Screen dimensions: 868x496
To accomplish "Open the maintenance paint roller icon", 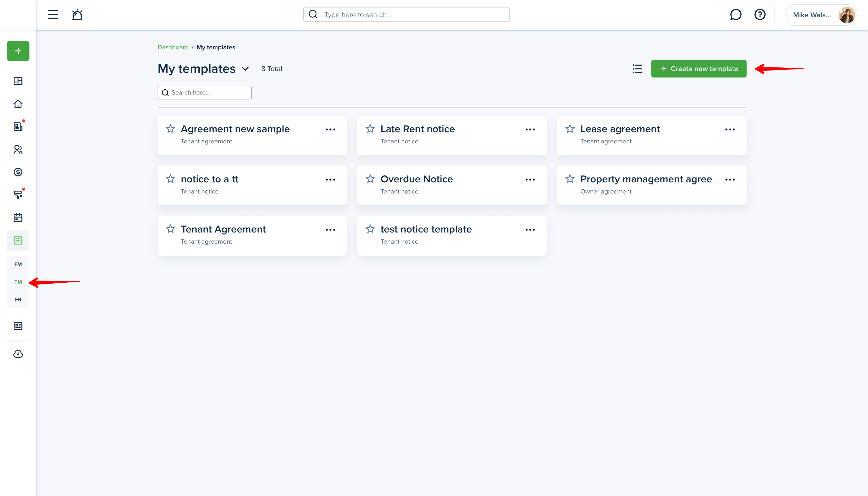I will pyautogui.click(x=18, y=195).
